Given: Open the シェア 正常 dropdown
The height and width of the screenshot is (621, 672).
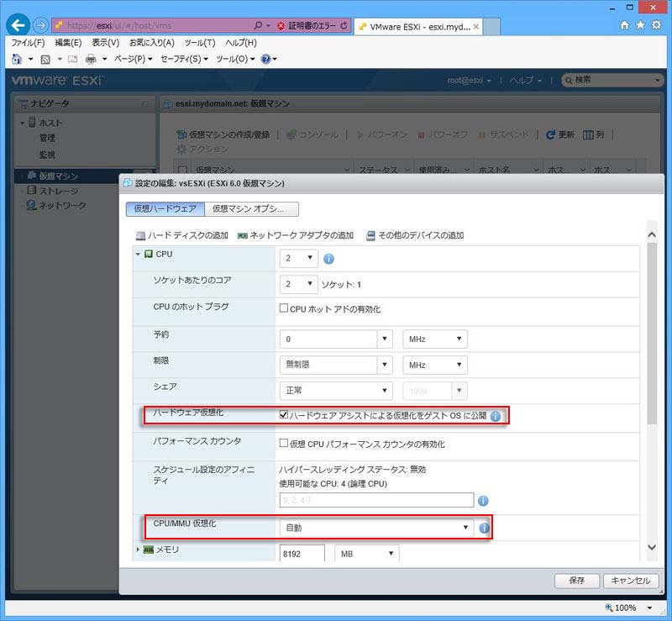Looking at the screenshot, I should coord(336,391).
